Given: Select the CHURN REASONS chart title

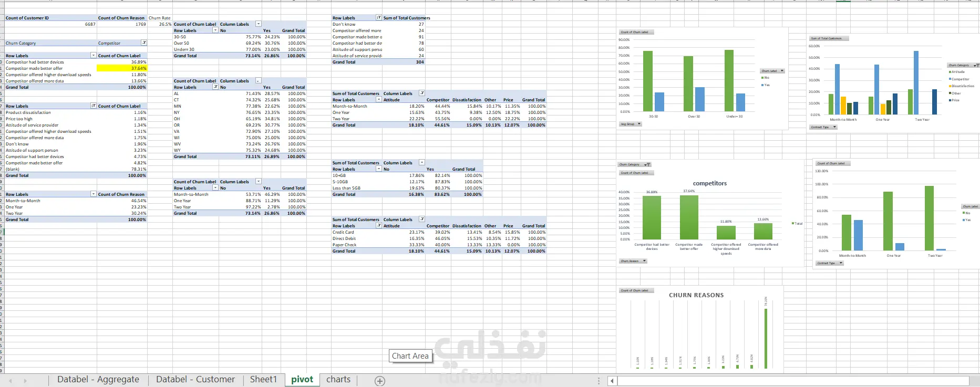Looking at the screenshot, I should [x=696, y=295].
